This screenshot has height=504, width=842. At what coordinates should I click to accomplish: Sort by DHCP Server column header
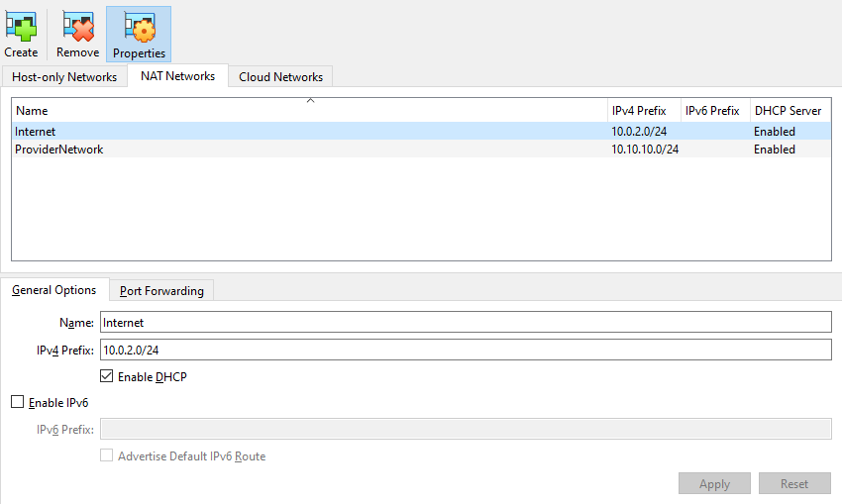pos(788,111)
